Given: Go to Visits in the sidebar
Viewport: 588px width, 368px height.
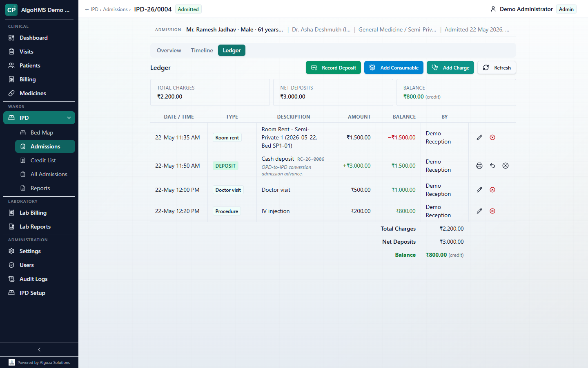Looking at the screenshot, I should click(39, 52).
